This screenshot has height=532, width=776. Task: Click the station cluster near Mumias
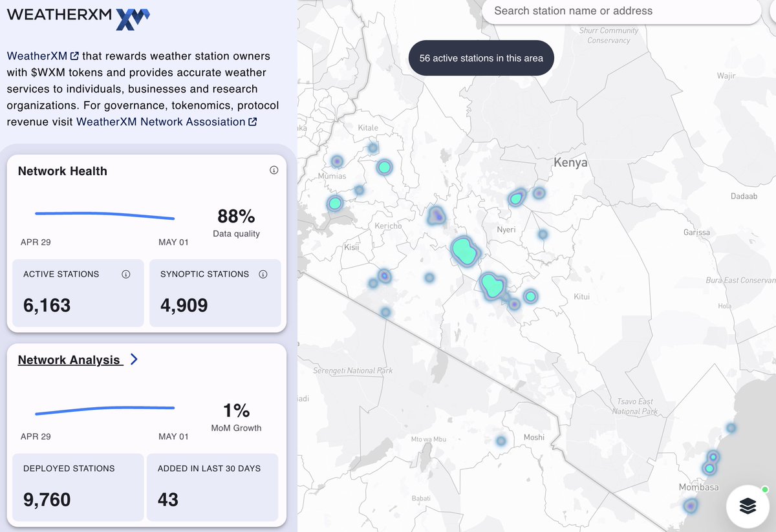(337, 161)
